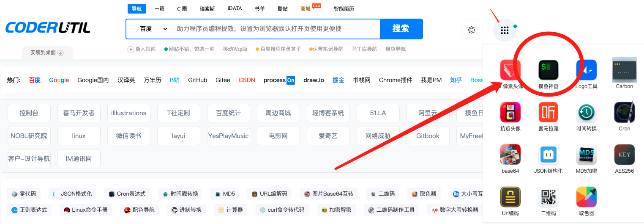
Task: Open the MD5加密 app icon
Action: pyautogui.click(x=587, y=155)
